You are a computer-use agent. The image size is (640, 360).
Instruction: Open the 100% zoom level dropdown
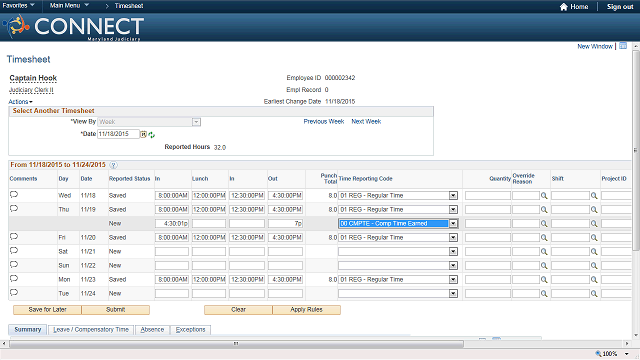click(x=627, y=354)
